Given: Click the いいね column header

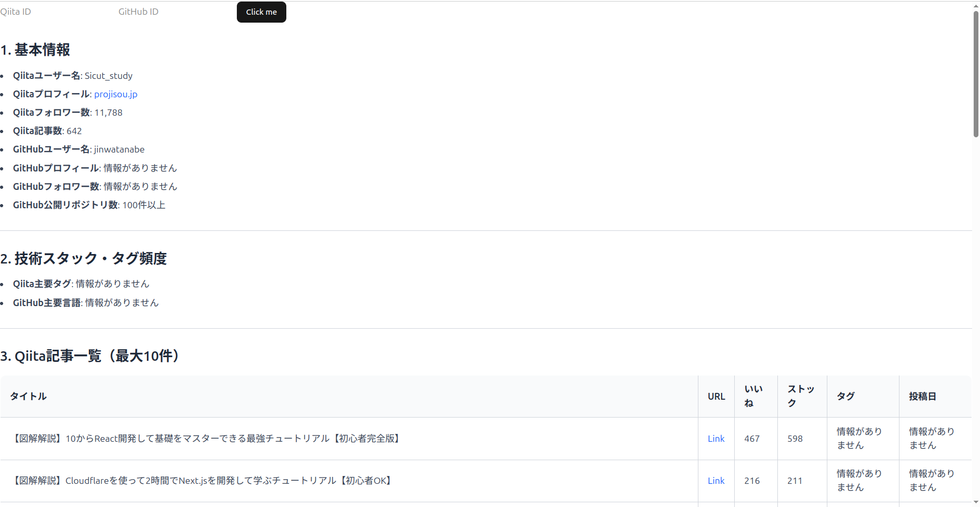Looking at the screenshot, I should click(753, 396).
